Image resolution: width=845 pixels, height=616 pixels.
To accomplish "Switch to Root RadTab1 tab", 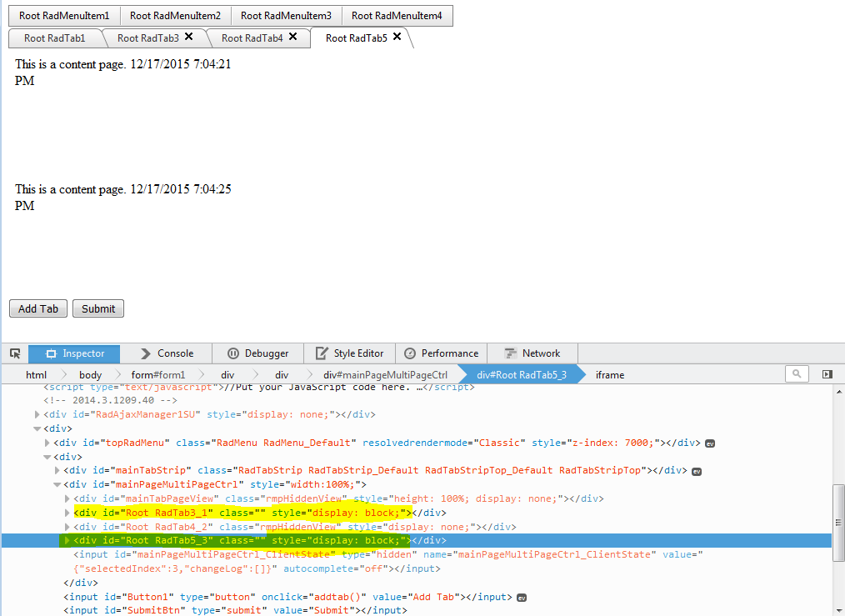I will [x=54, y=38].
